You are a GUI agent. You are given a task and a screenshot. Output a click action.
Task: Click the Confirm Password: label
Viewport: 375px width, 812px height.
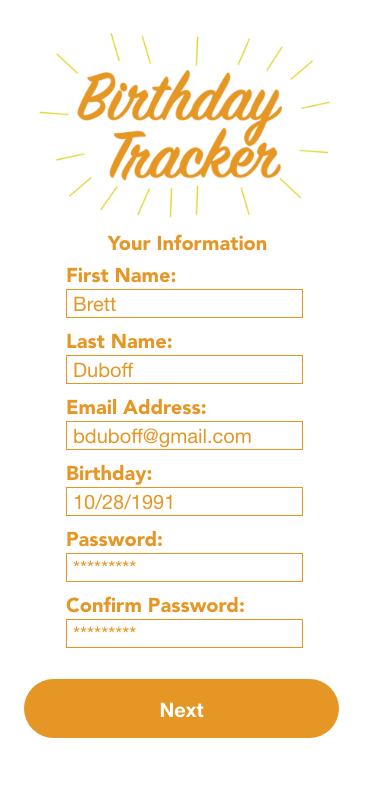tap(155, 605)
